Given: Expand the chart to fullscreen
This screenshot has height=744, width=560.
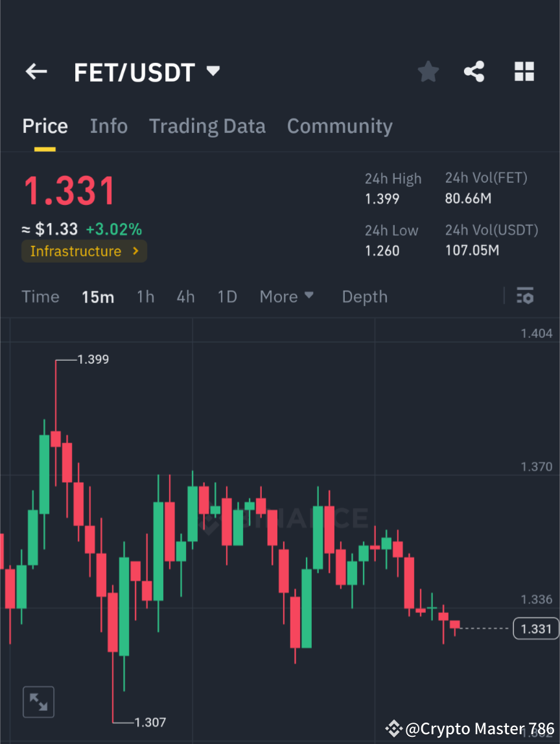Looking at the screenshot, I should tap(38, 701).
